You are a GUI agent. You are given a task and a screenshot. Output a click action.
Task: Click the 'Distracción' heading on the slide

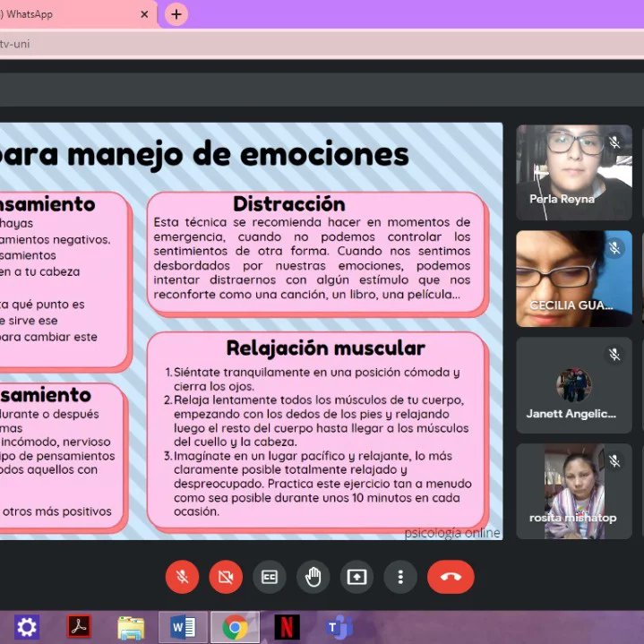(289, 203)
